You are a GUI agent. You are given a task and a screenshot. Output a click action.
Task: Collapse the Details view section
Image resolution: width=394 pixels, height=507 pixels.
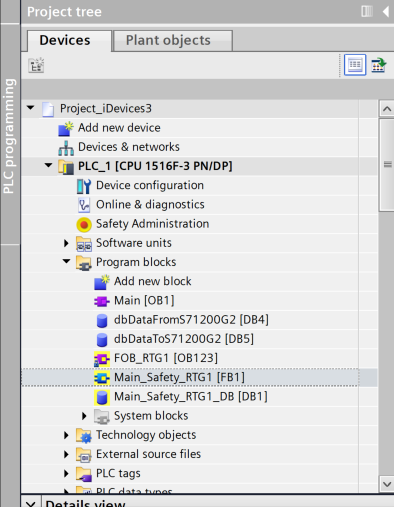pyautogui.click(x=31, y=503)
